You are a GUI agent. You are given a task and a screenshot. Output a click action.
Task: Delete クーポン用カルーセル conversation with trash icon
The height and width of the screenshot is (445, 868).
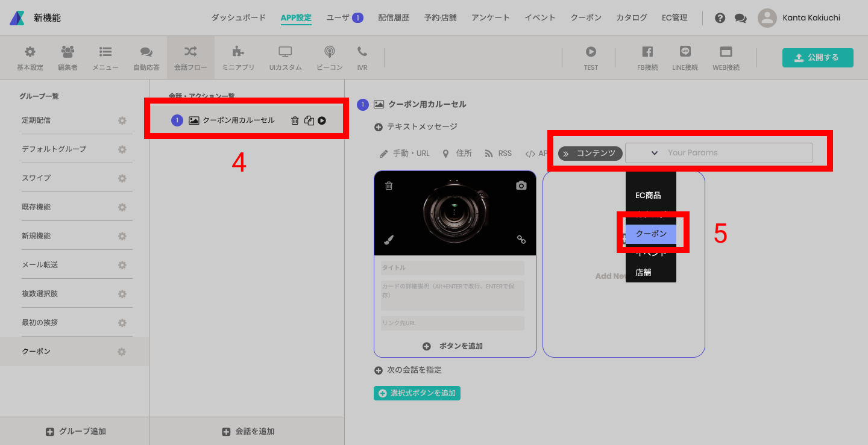coord(295,120)
